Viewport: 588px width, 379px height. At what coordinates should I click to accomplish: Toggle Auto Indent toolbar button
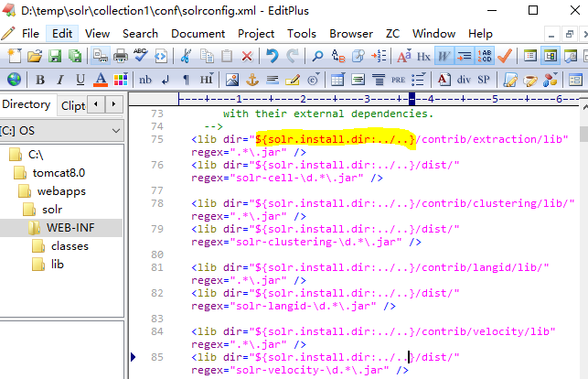click(465, 56)
